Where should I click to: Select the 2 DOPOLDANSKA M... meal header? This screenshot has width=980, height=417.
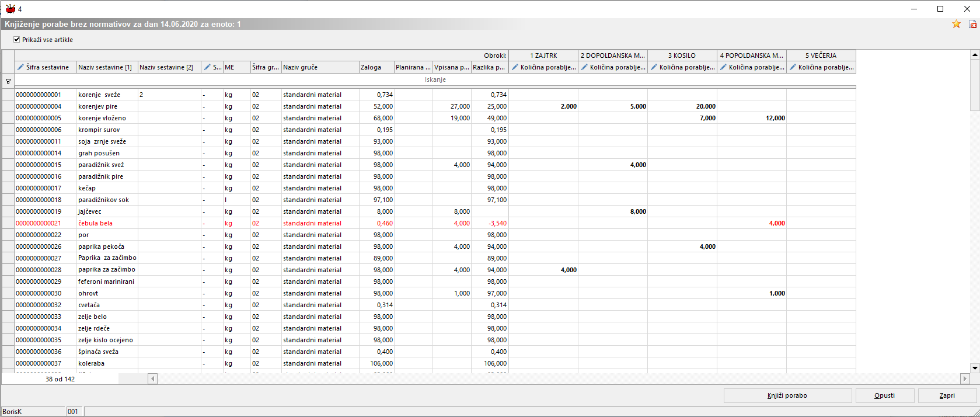612,55
